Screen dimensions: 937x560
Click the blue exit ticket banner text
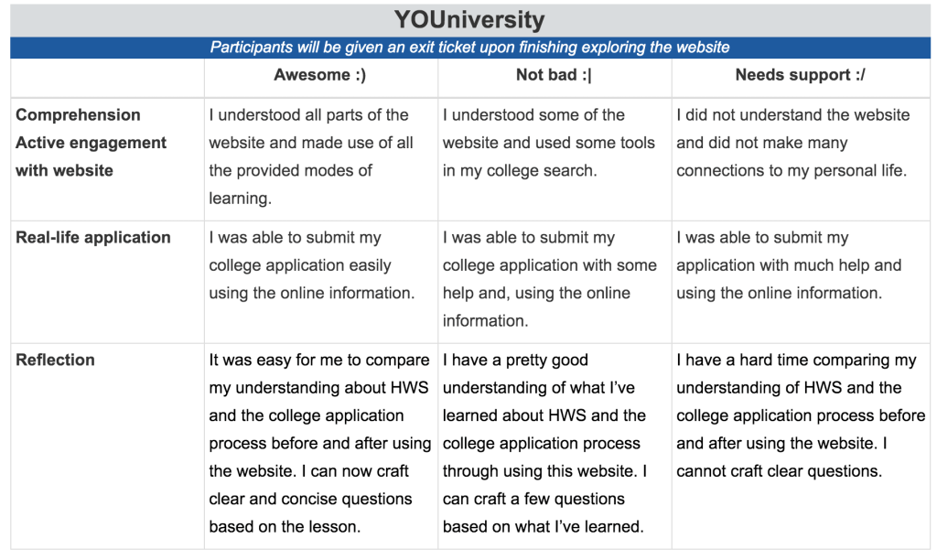click(x=469, y=48)
